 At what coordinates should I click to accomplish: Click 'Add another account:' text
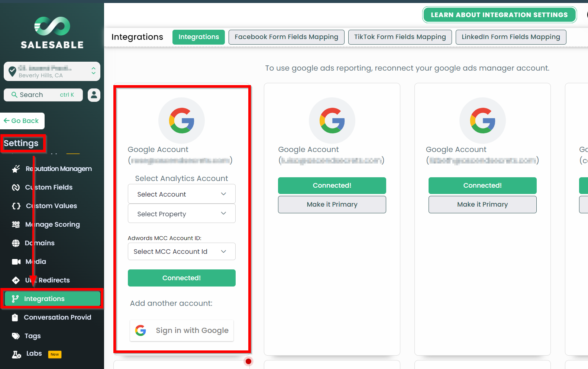(171, 303)
